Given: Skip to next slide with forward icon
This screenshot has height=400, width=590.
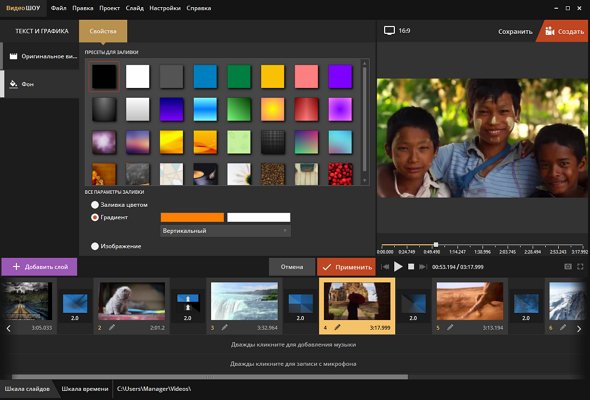Looking at the screenshot, I should pyautogui.click(x=423, y=267).
